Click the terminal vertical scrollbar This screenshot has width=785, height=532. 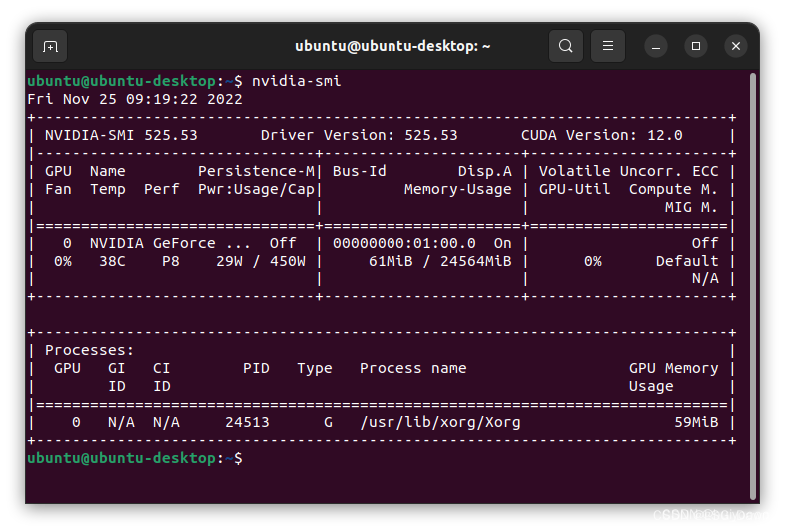point(753,286)
